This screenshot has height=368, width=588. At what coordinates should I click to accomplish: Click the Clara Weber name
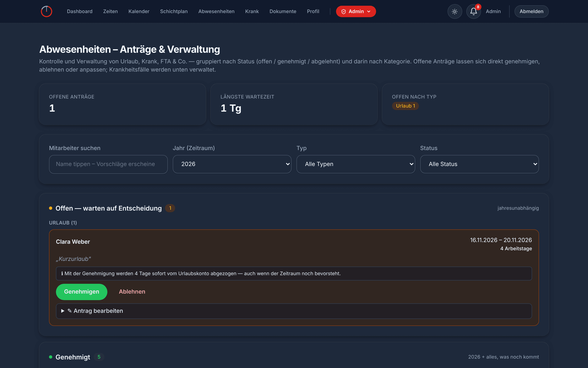click(73, 242)
